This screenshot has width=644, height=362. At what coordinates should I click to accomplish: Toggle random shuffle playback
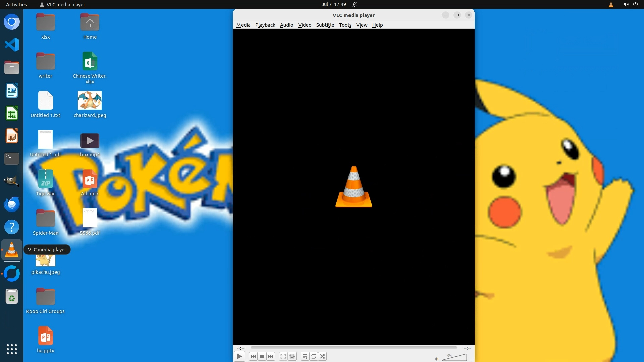pos(322,356)
